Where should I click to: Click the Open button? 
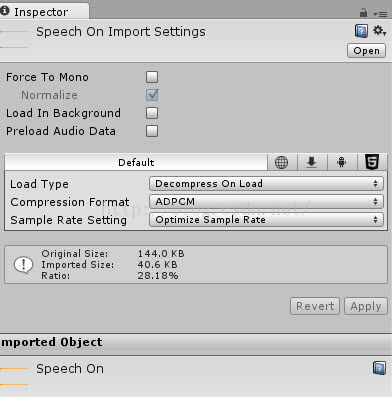point(366,51)
